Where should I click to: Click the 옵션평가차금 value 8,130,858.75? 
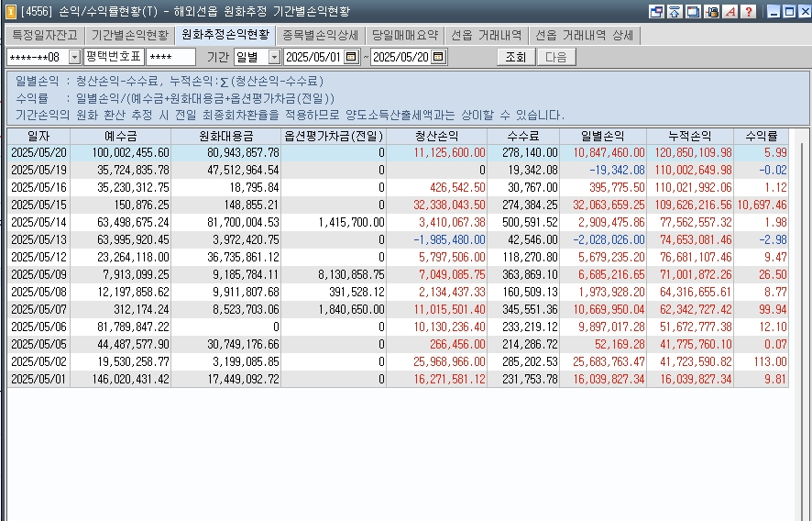pos(351,274)
